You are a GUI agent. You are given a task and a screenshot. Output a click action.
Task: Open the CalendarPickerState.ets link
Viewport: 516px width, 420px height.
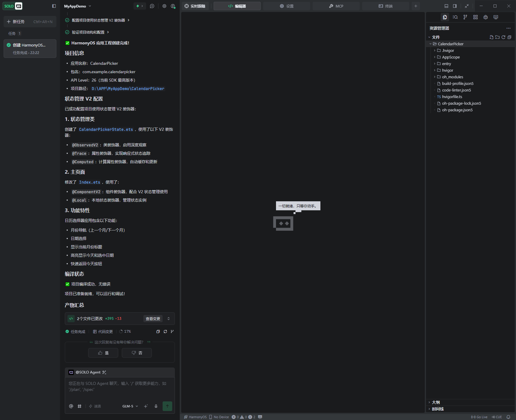[106, 129]
